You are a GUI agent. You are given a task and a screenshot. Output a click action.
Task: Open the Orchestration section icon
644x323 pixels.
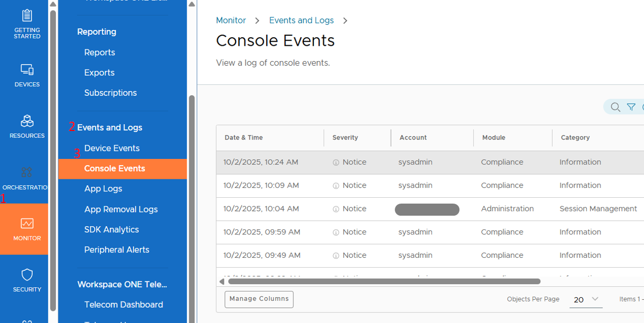pos(27,172)
